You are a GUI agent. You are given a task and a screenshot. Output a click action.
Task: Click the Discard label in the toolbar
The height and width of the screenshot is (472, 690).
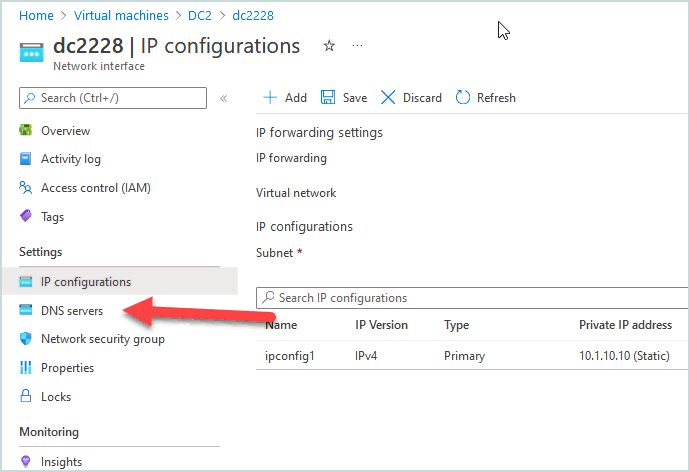(x=422, y=98)
